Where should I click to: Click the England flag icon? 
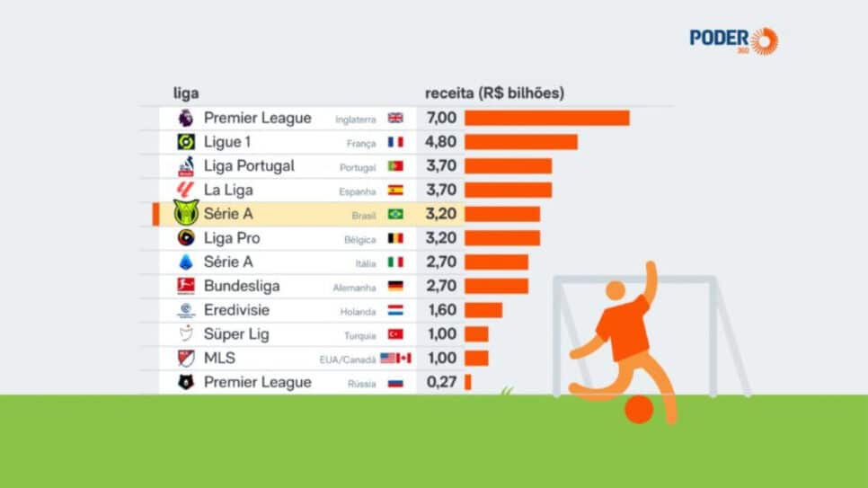[x=395, y=118]
